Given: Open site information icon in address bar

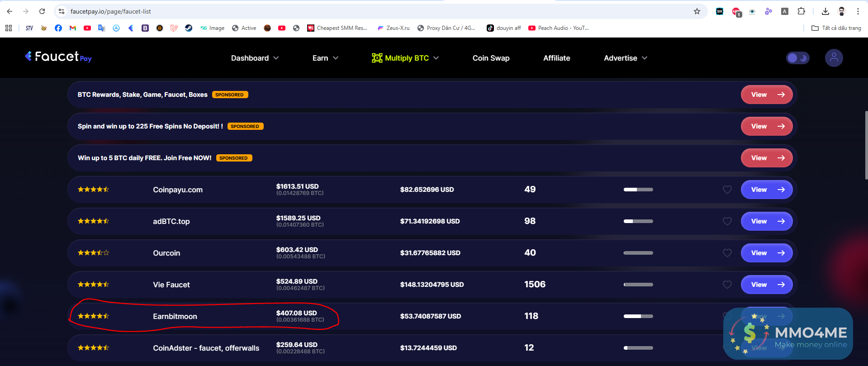Looking at the screenshot, I should [62, 11].
